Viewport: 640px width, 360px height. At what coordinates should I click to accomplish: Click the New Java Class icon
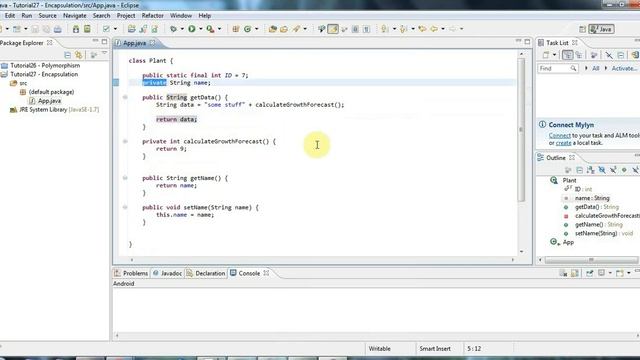247,29
